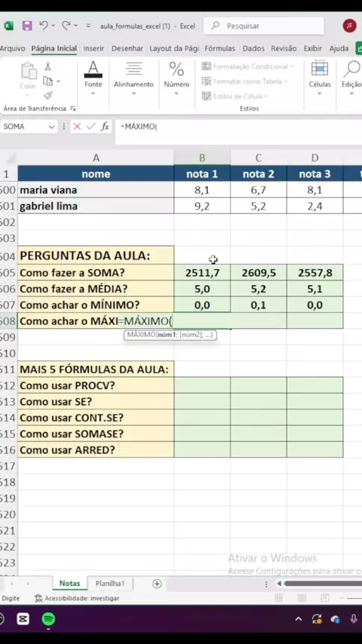362x644 pixels.
Task: Undo the last action
Action: pyautogui.click(x=44, y=26)
